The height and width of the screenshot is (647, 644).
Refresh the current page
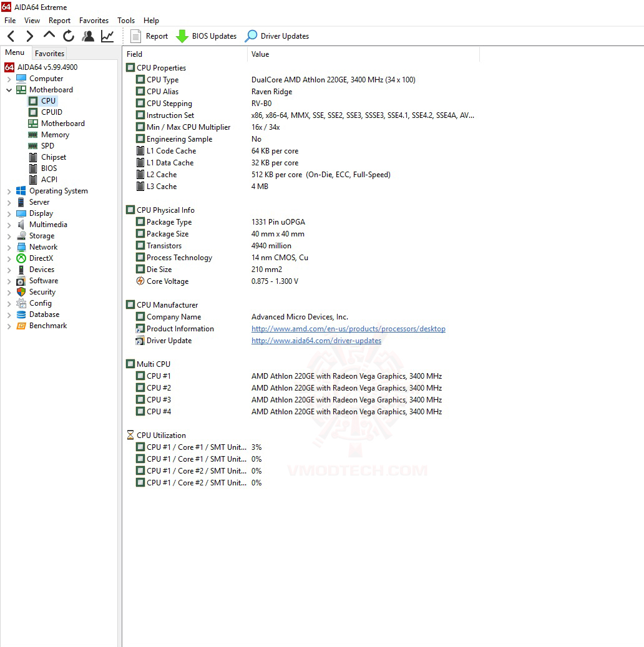click(69, 36)
